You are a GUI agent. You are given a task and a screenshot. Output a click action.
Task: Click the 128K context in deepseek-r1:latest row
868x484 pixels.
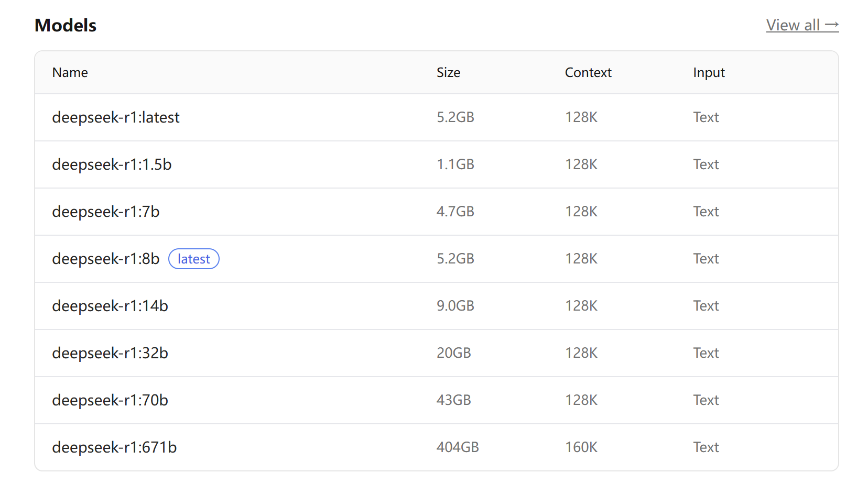581,117
